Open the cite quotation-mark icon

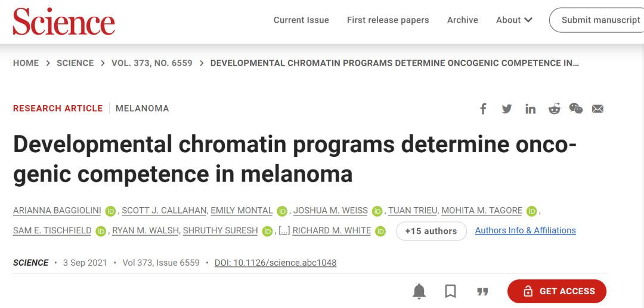tap(482, 292)
